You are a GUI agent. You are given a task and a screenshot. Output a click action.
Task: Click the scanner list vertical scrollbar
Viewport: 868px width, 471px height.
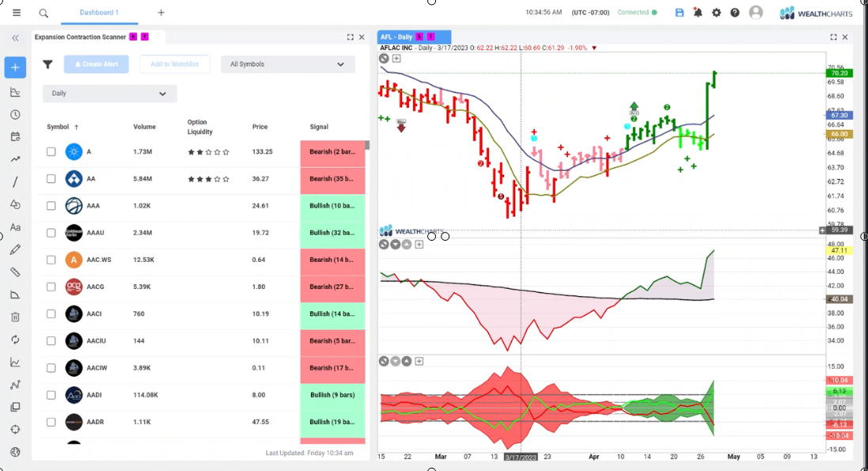click(367, 146)
